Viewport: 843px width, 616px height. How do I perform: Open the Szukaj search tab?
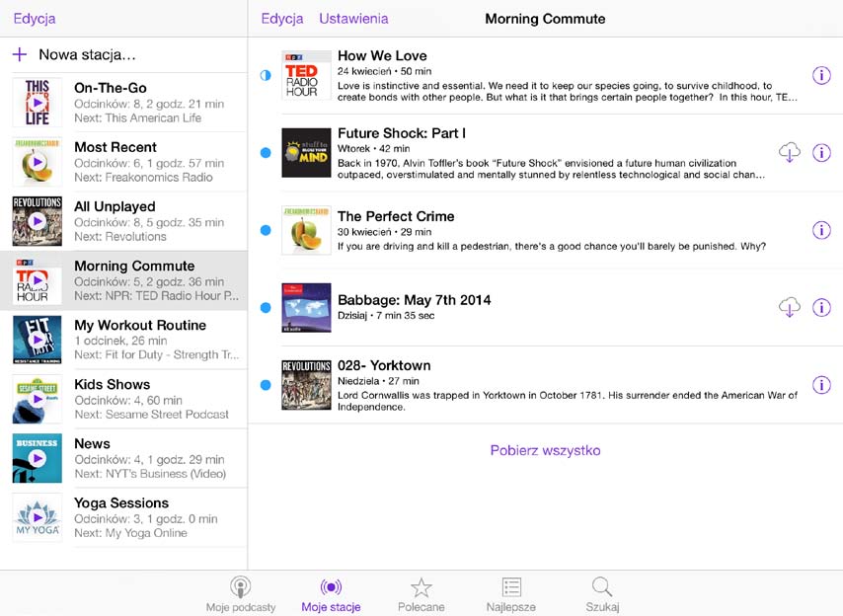click(x=602, y=594)
